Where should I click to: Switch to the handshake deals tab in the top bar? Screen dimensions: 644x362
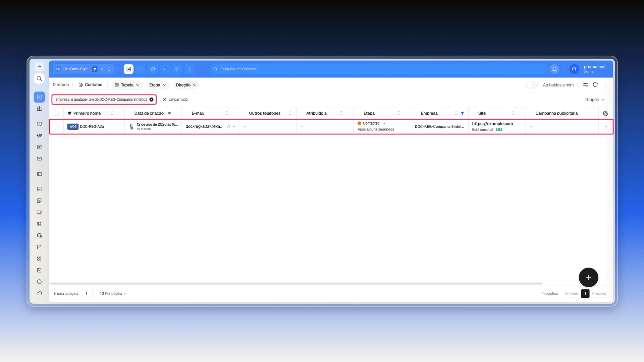click(x=153, y=69)
